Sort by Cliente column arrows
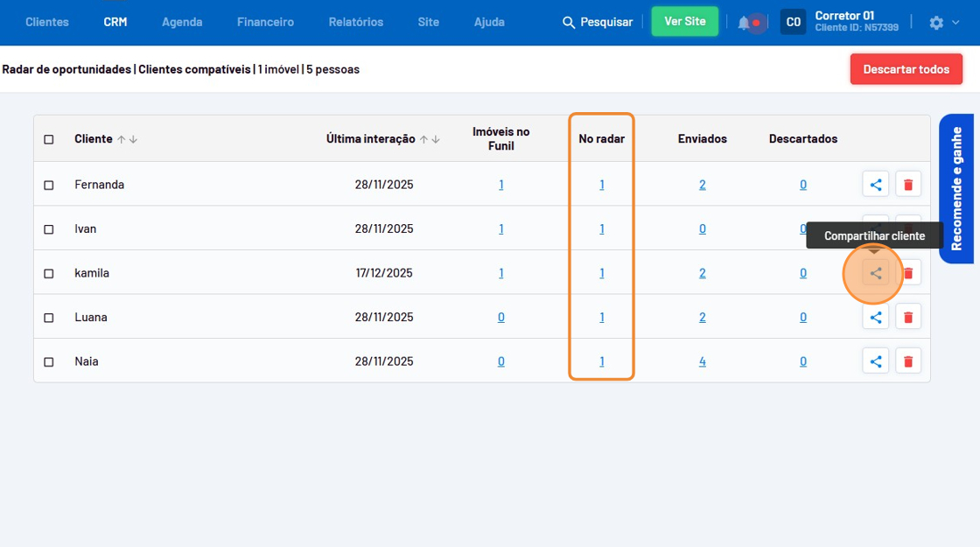Image resolution: width=980 pixels, height=547 pixels. click(x=128, y=139)
